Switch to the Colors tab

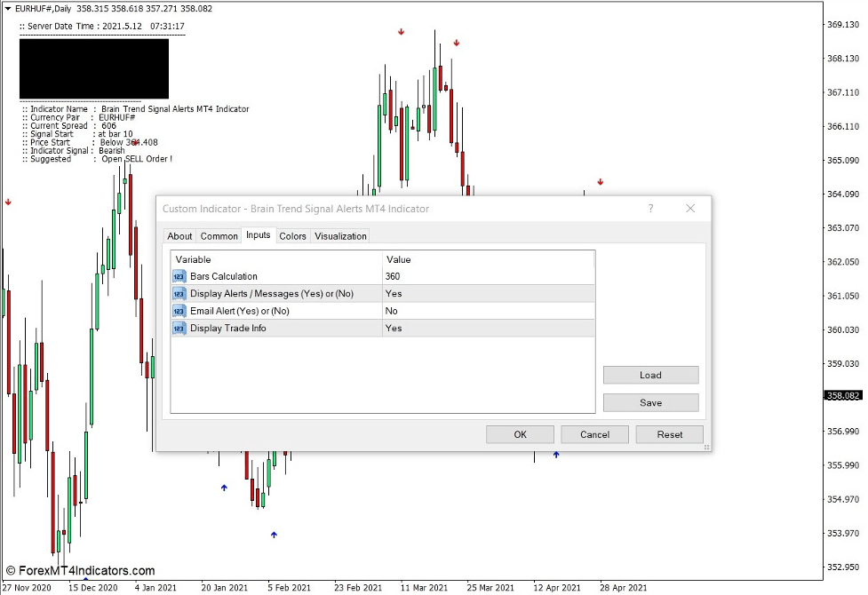(x=292, y=235)
